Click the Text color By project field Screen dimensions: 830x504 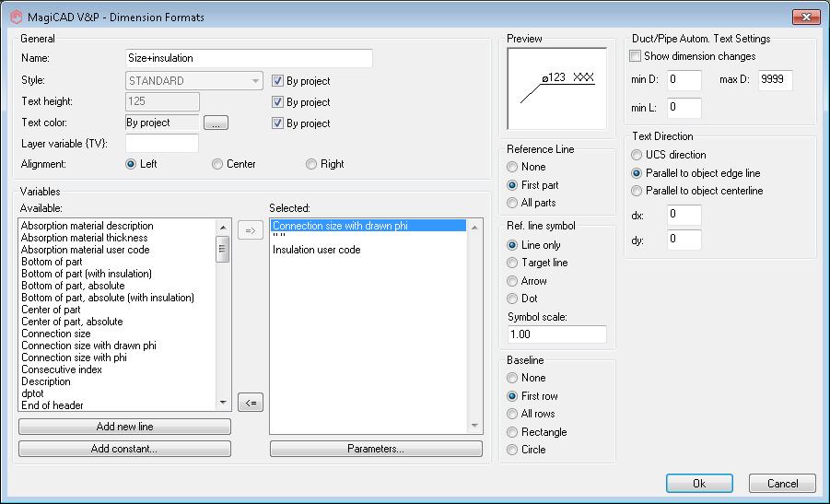tap(162, 123)
